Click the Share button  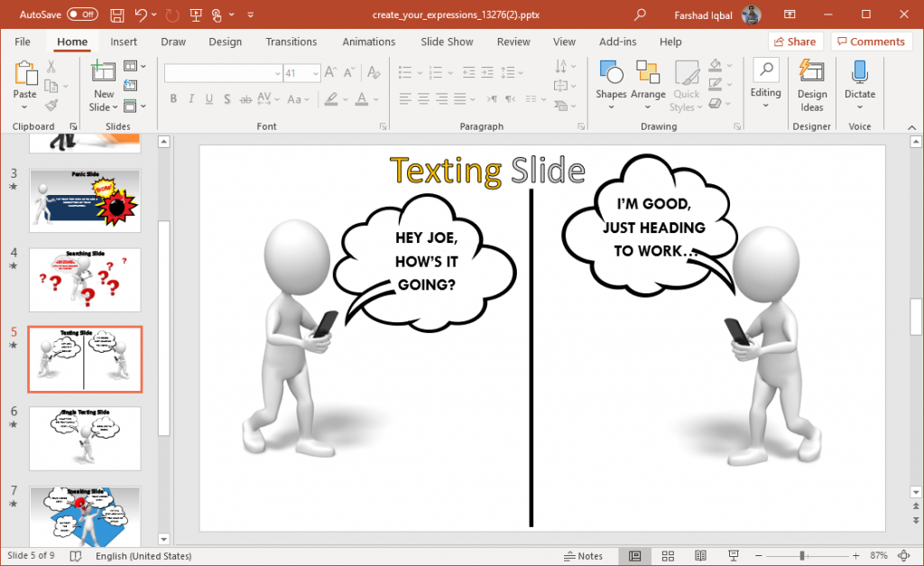[795, 42]
